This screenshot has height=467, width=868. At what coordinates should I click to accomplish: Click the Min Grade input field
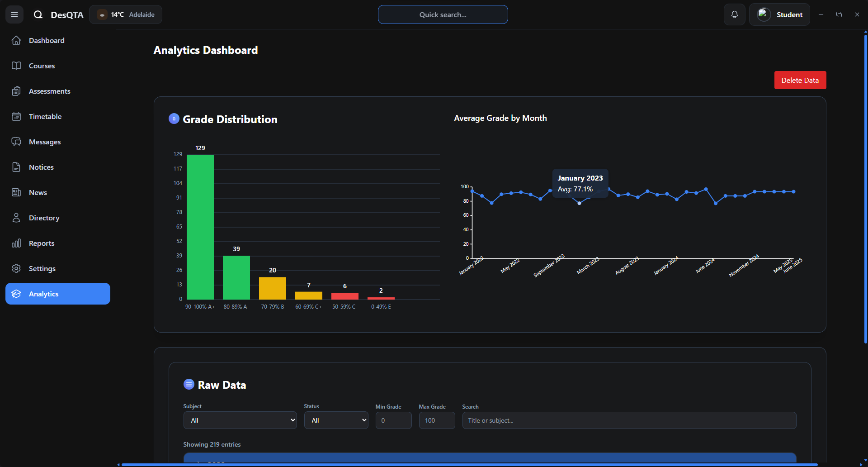[x=393, y=420]
